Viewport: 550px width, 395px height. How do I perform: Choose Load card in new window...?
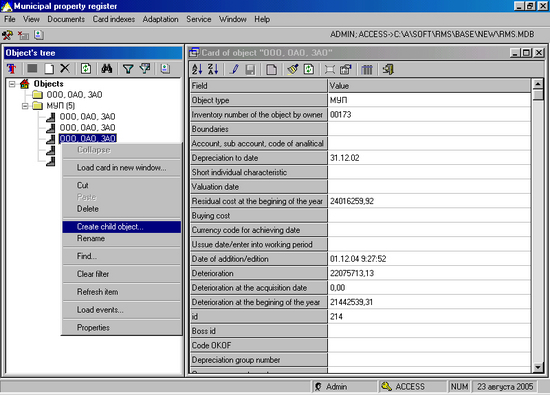122,168
